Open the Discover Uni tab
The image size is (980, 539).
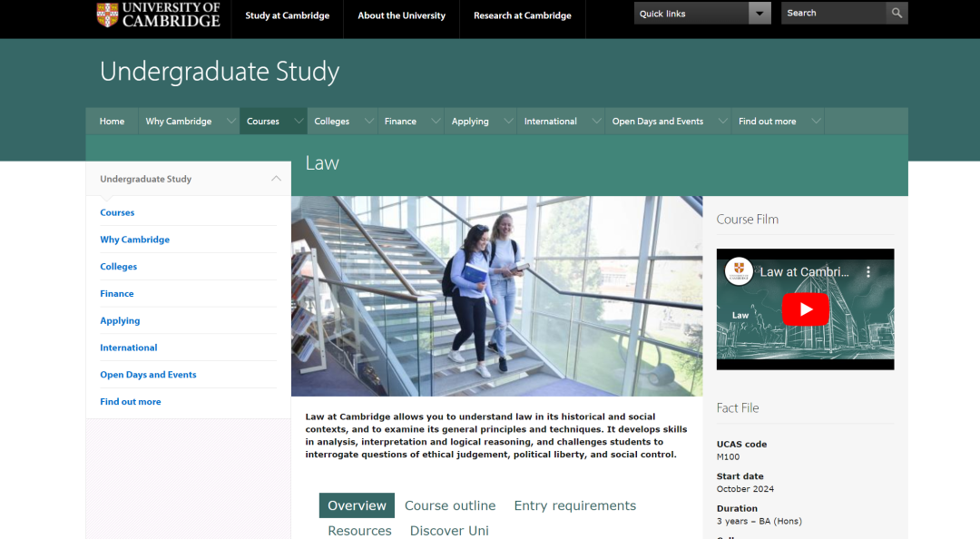449,530
